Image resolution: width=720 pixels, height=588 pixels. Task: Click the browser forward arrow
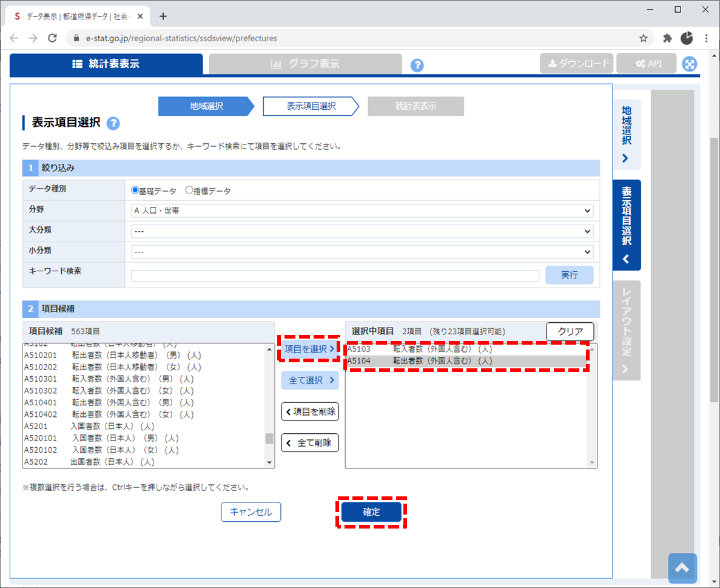(33, 38)
